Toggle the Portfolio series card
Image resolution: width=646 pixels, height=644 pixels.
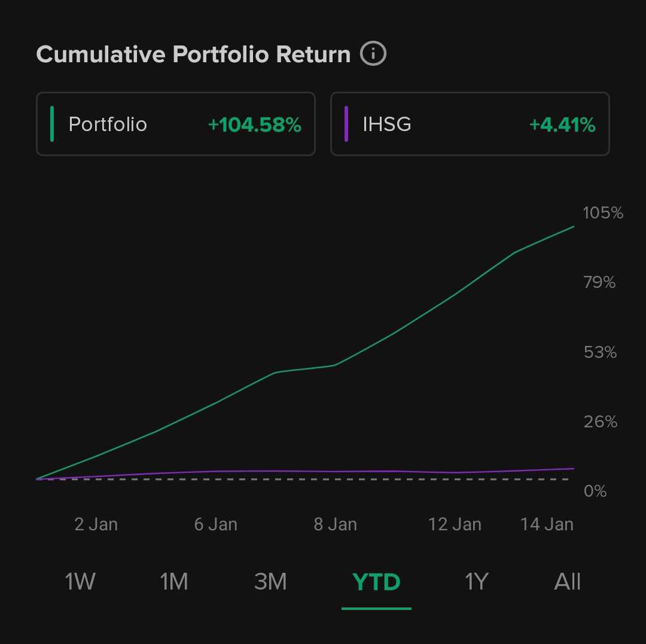[x=176, y=124]
